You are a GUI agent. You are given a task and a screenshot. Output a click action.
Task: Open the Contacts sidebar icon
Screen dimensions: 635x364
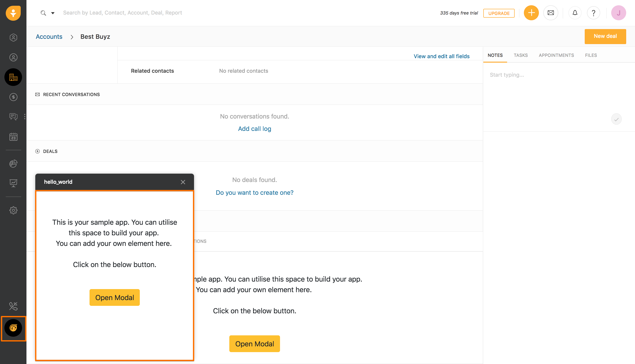13,58
